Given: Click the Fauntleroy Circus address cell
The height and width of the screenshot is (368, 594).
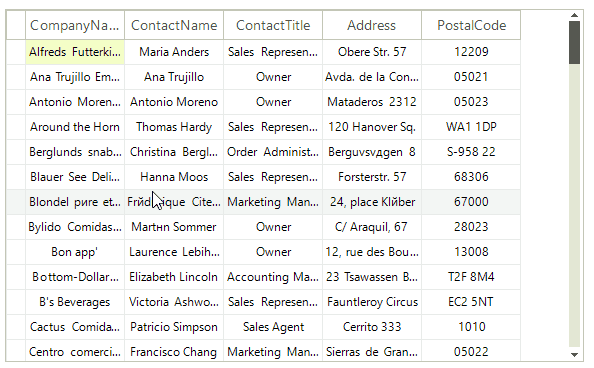Looking at the screenshot, I should pos(372,302).
